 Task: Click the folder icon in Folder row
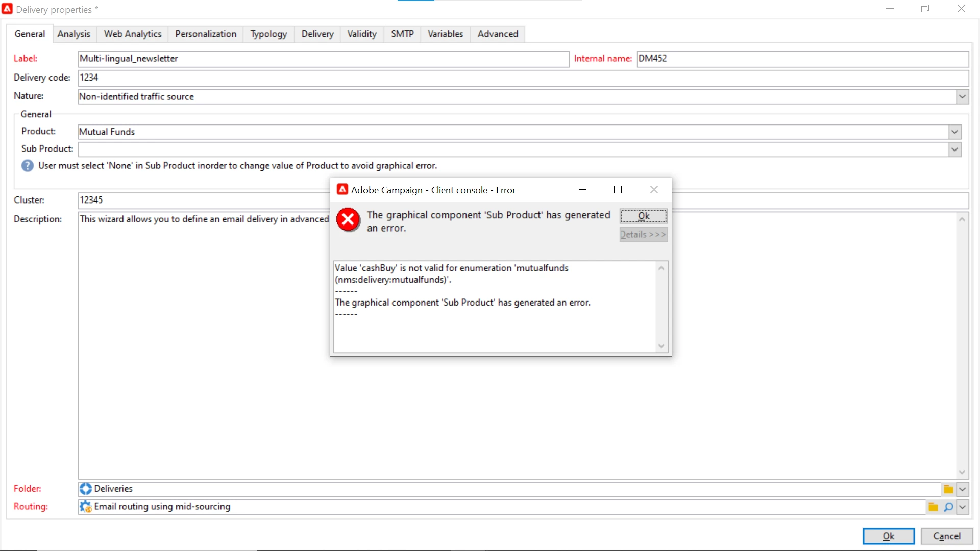948,489
